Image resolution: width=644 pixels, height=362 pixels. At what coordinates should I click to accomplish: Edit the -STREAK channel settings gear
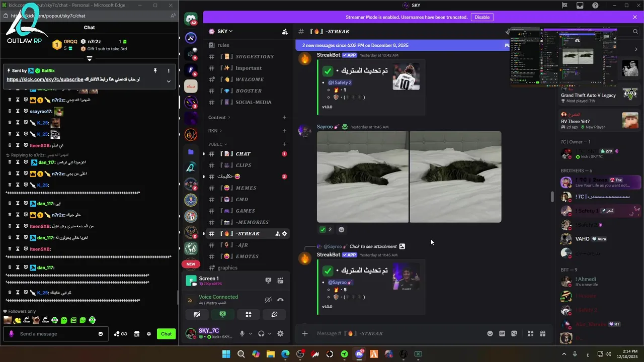click(284, 234)
